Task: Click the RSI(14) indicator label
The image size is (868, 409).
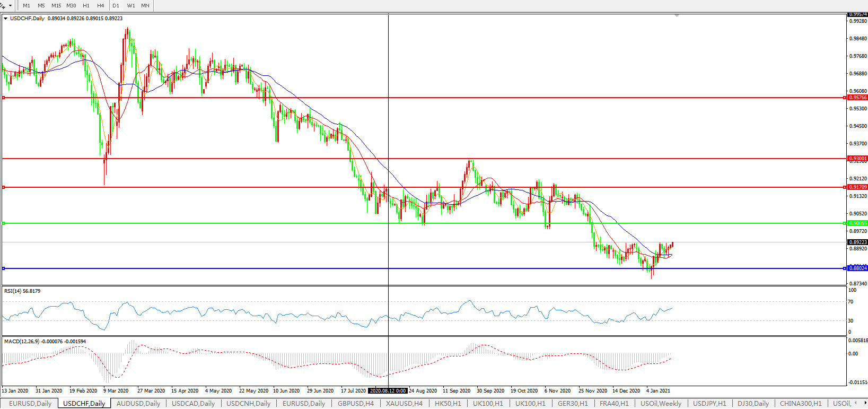Action: (x=22, y=291)
